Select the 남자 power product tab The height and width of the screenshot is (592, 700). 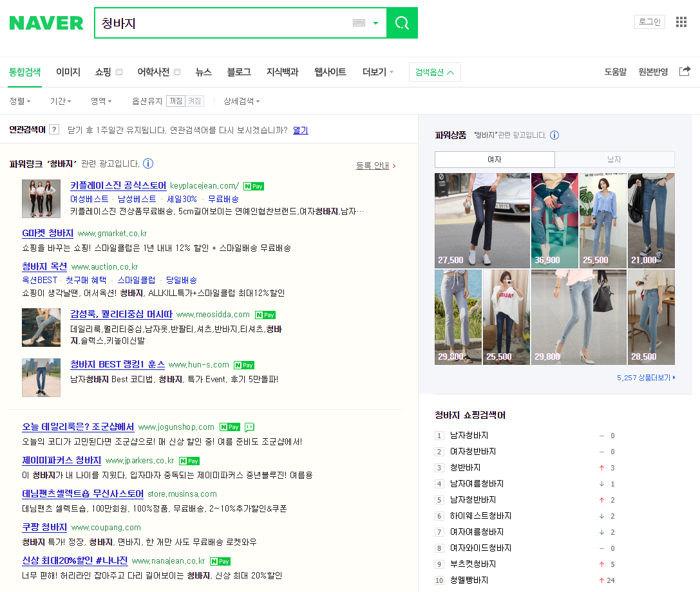coord(614,160)
